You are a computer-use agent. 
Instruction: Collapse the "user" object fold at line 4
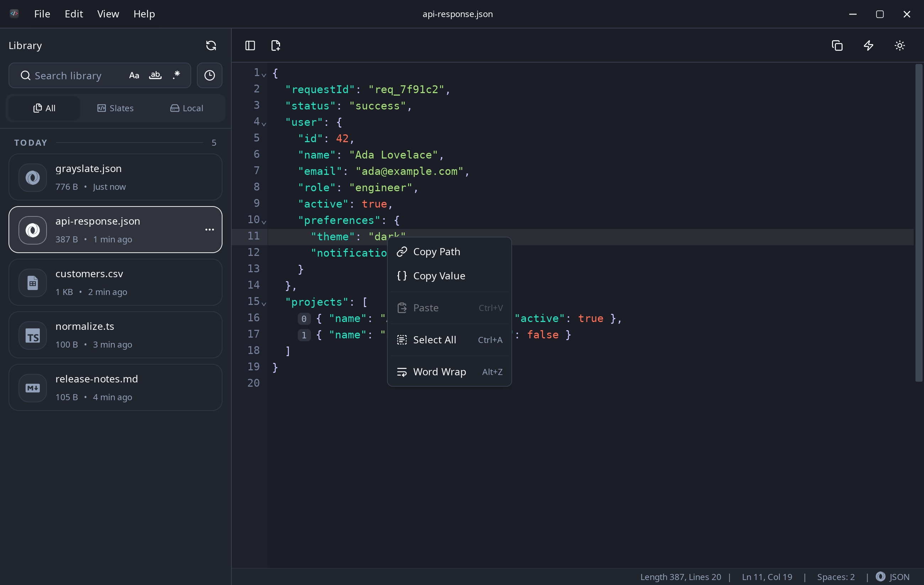coord(264,124)
